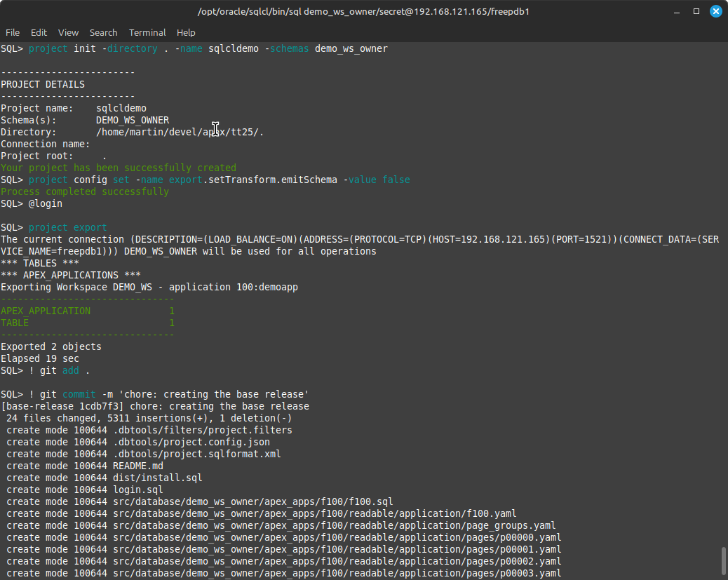The width and height of the screenshot is (728, 580).
Task: Click the 'PROJECT DETAILS' heading text
Action: click(x=43, y=84)
